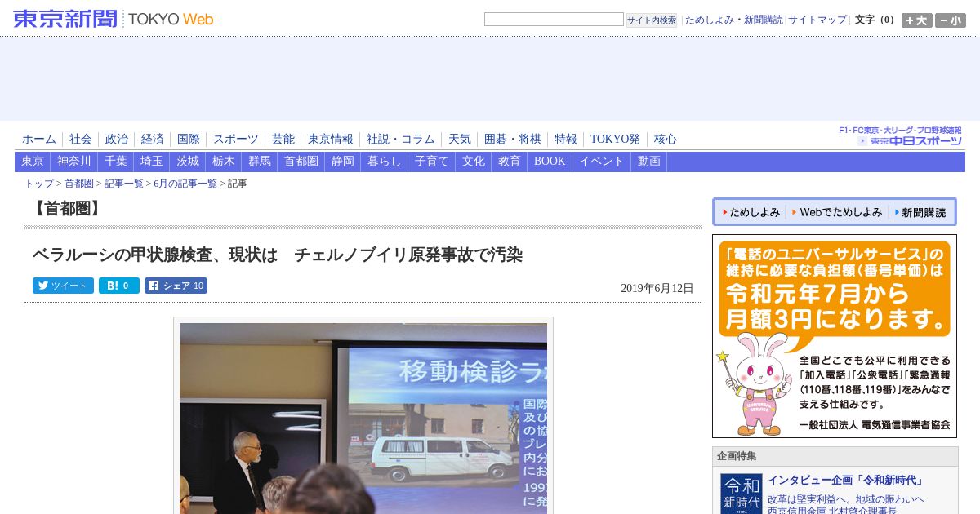The image size is (980, 514).
Task: Open the インタビュー企画「令和新時代」 link
Action: (x=845, y=481)
